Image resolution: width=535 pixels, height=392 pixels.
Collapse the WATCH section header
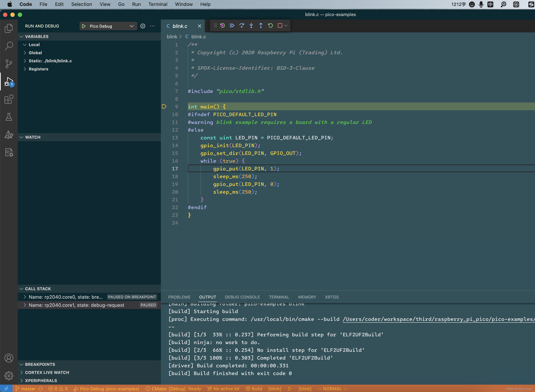click(33, 137)
